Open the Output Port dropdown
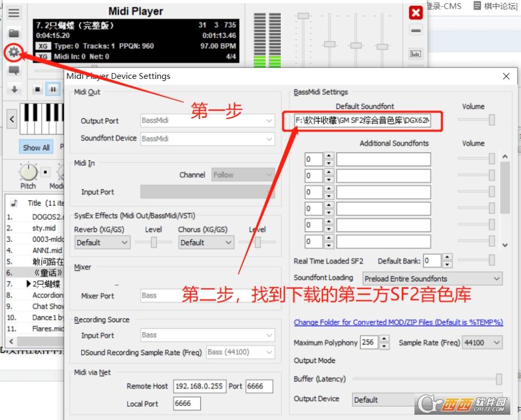 208,120
